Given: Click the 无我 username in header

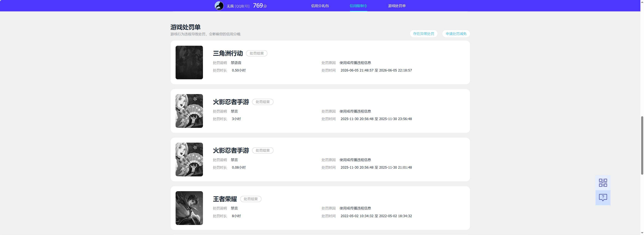Looking at the screenshot, I should pos(230,6).
